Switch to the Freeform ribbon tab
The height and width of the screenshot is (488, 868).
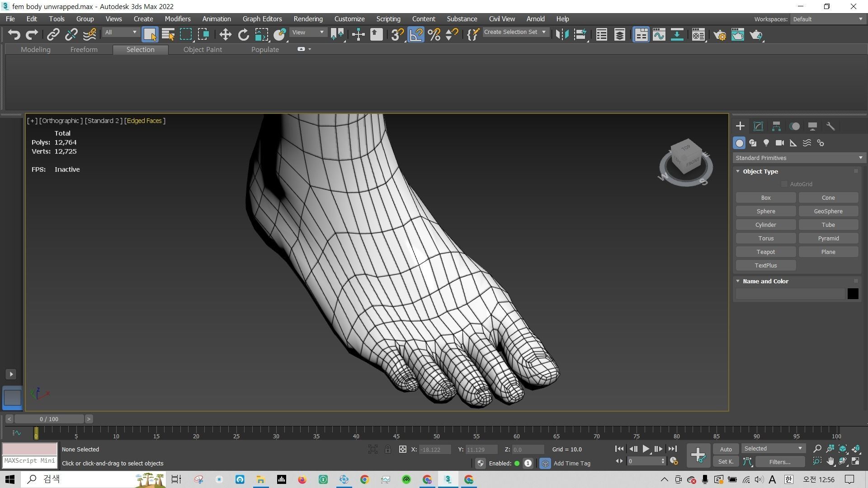84,49
